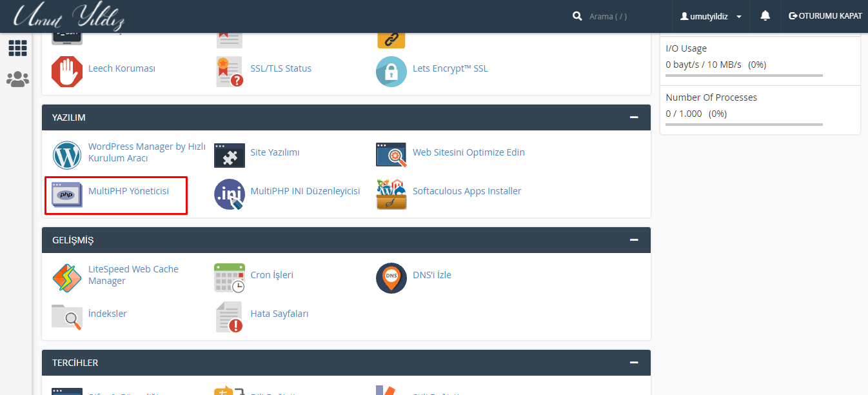Collapse the GELİŞMİŞ section

click(634, 240)
